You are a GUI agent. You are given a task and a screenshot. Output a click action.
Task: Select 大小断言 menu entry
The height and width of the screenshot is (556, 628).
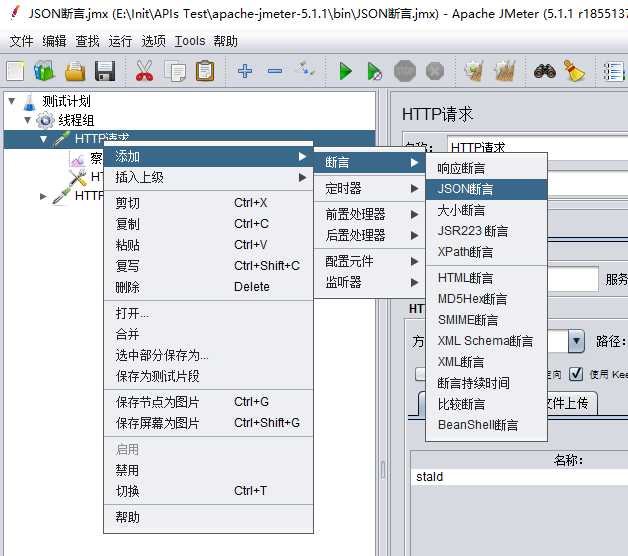486,210
